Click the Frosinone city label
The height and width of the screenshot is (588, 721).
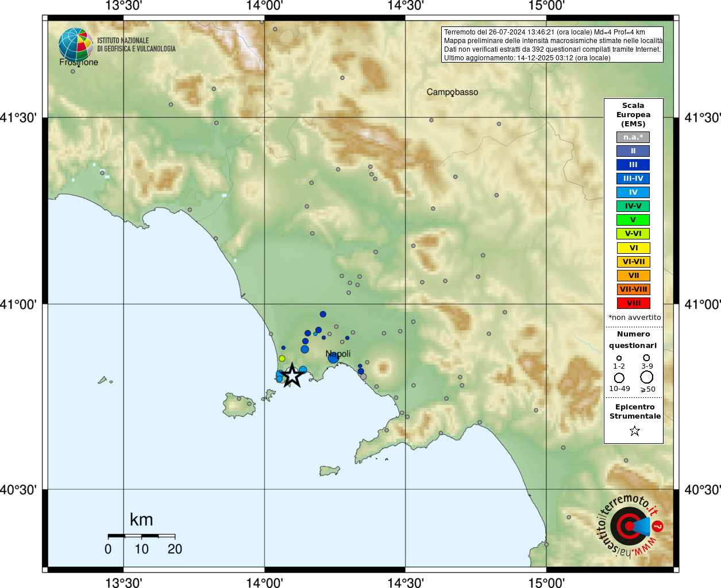coord(79,62)
